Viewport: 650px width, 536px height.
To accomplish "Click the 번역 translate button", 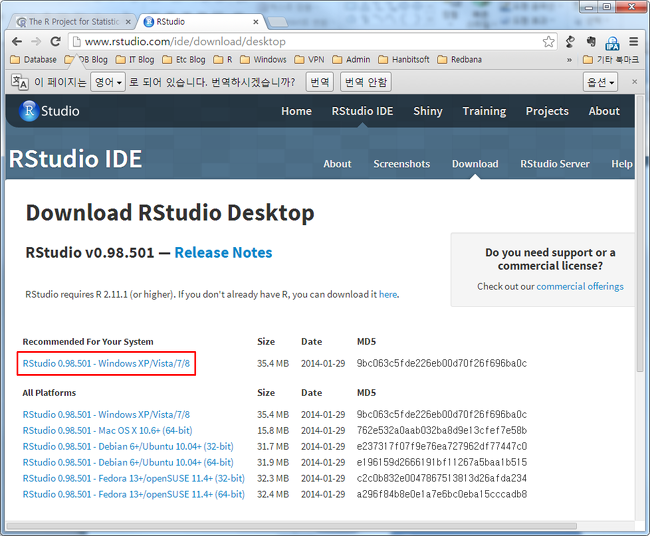I will coord(320,82).
